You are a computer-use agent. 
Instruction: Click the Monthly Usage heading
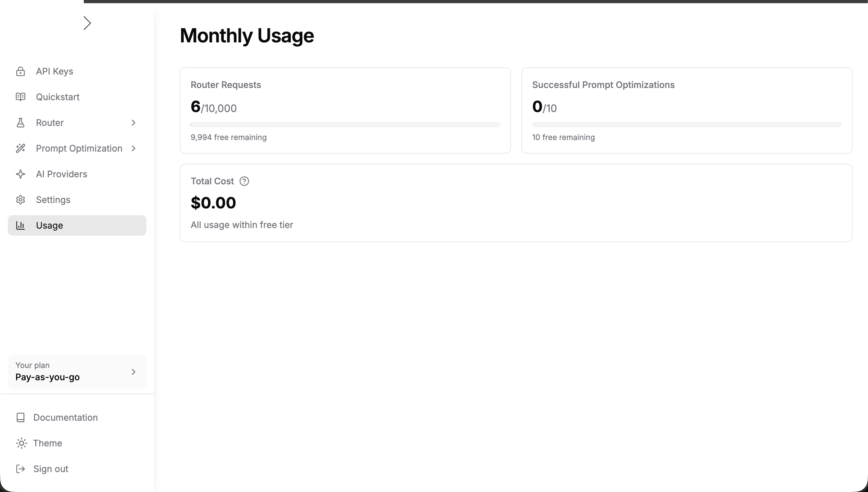pos(247,35)
